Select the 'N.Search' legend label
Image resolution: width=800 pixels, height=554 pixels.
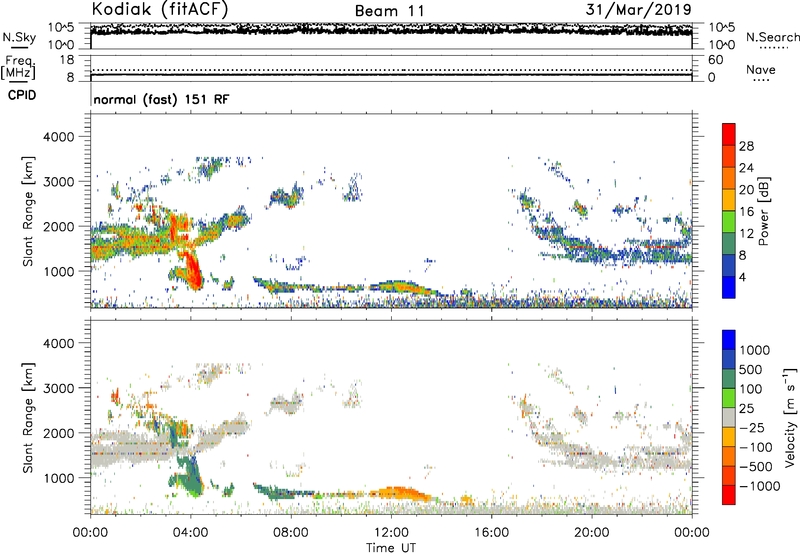[772, 37]
